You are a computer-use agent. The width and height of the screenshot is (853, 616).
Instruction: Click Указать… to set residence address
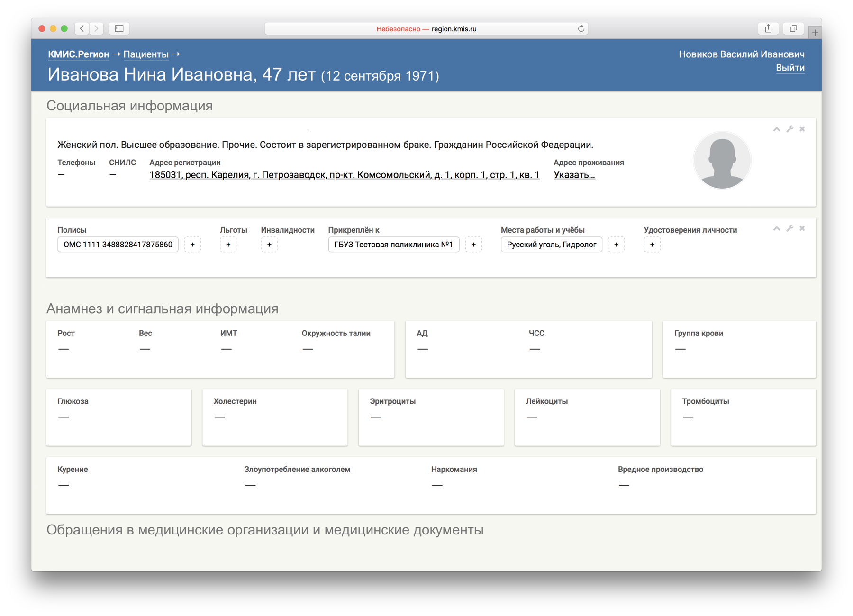[574, 175]
